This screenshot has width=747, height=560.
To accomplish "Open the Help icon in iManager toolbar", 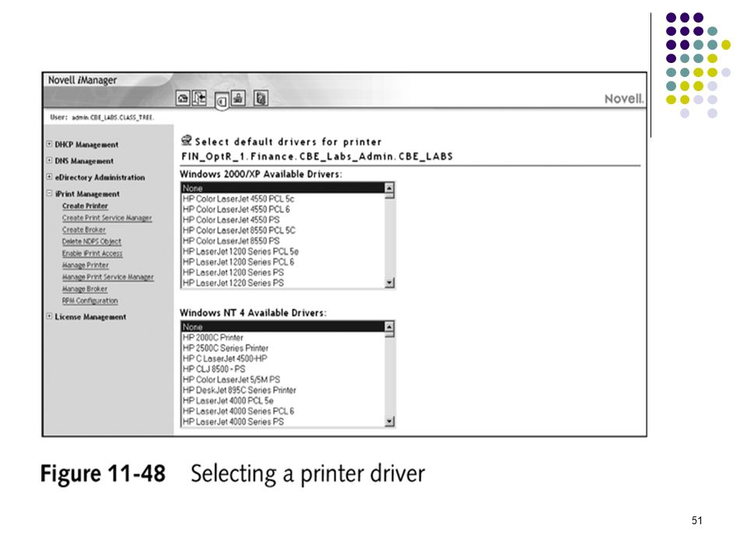I will click(x=261, y=99).
